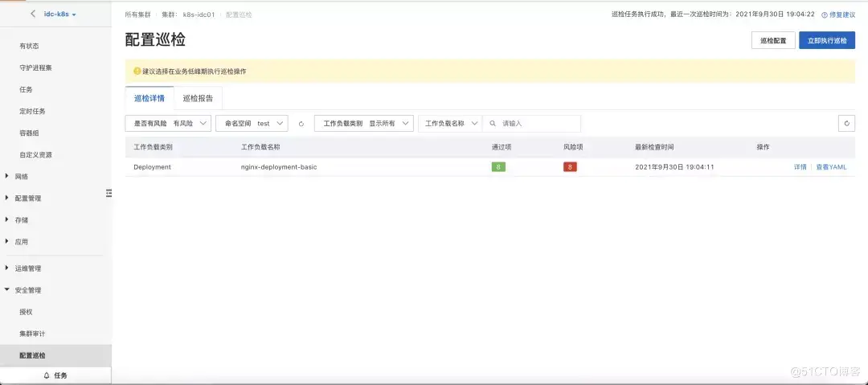Image resolution: width=868 pixels, height=385 pixels.
Task: Click the 请输入 search input field
Action: click(531, 124)
